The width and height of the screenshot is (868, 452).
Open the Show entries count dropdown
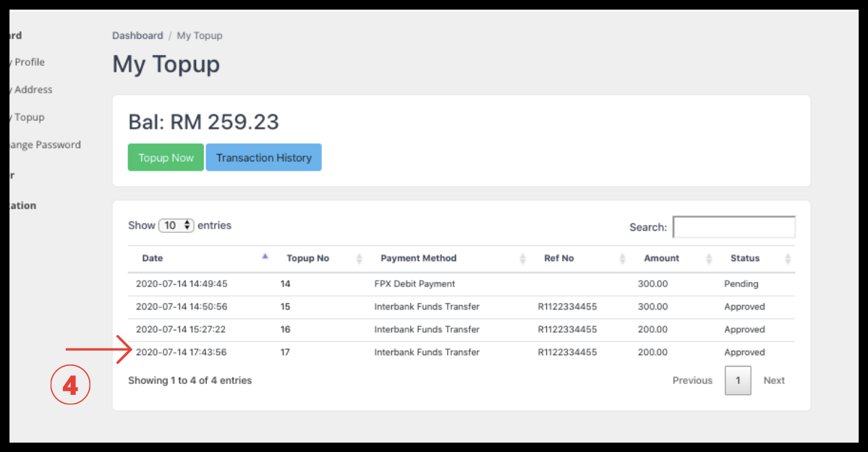pos(176,226)
